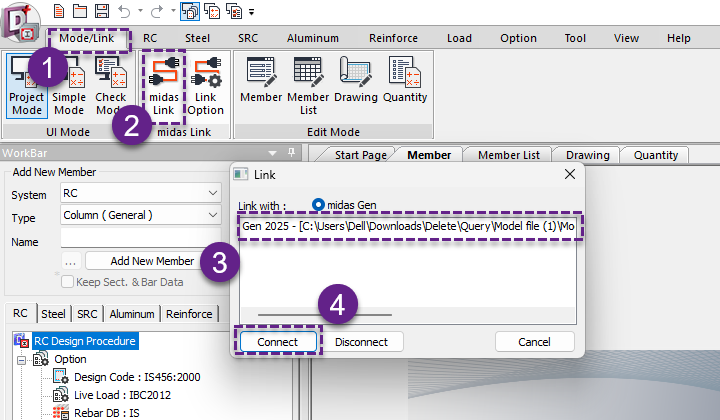Viewport: 720px width, 420px height.
Task: Select Option node in design tree
Action: click(x=70, y=359)
